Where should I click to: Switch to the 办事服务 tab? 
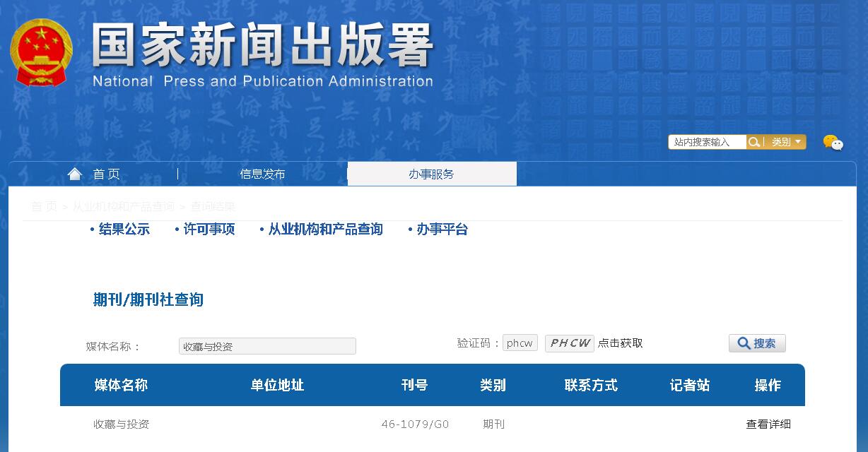(x=431, y=173)
